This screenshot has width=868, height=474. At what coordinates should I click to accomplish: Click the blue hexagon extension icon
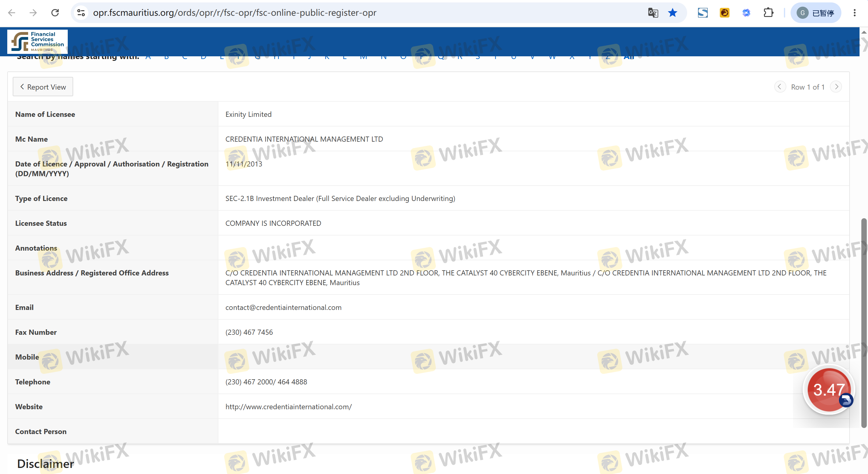click(746, 13)
